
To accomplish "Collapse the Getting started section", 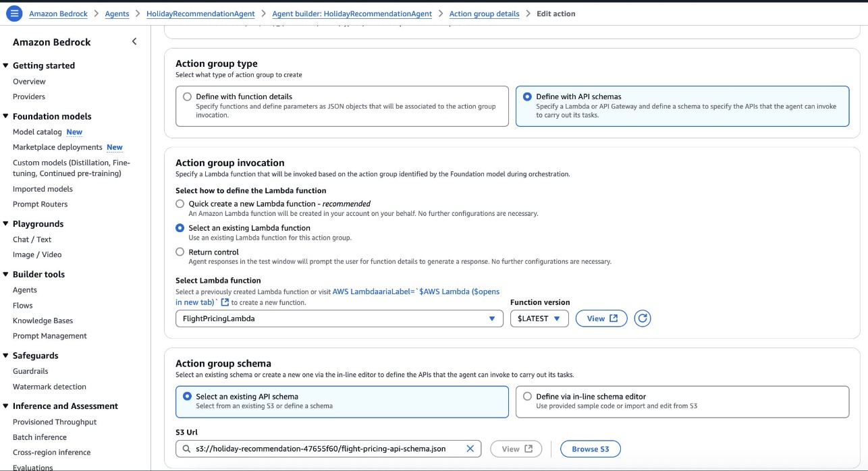I will (x=6, y=65).
